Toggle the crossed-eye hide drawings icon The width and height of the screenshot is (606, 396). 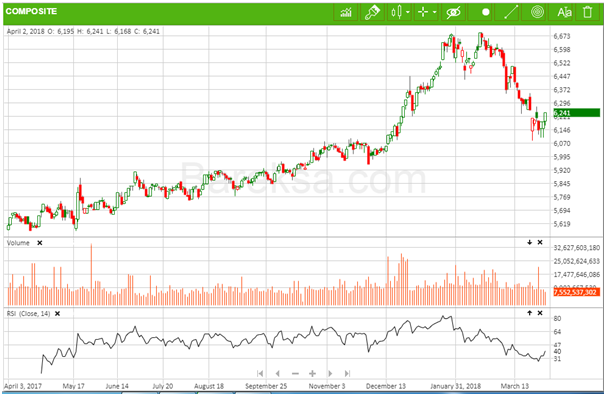point(453,12)
